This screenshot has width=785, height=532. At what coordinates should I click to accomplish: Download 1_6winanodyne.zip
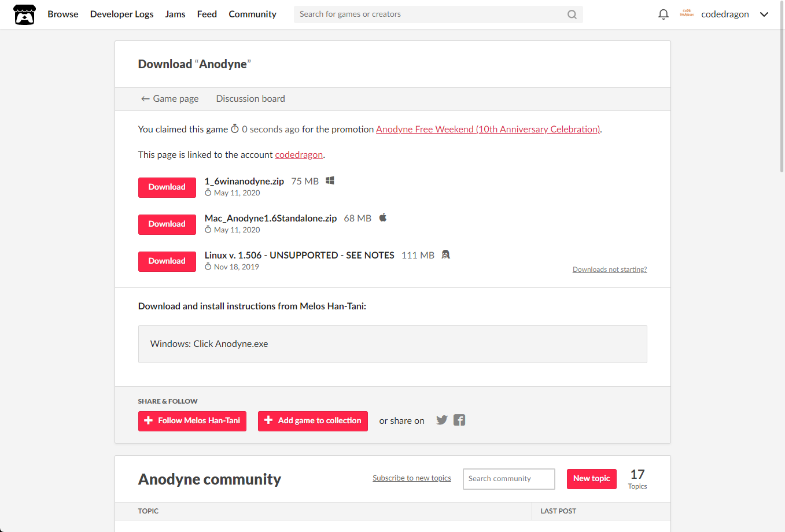tap(167, 187)
